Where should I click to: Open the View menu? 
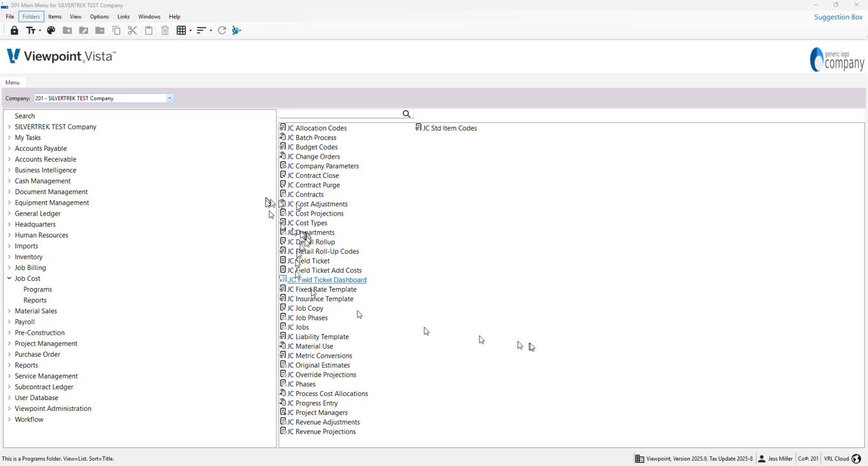coord(76,17)
